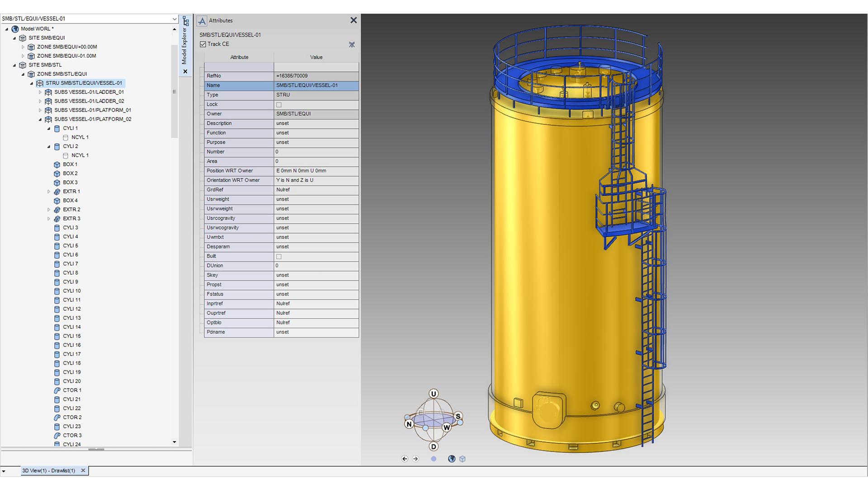This screenshot has height=488, width=868.
Task: Click the Model WORL globe icon in explorer
Action: 15,28
